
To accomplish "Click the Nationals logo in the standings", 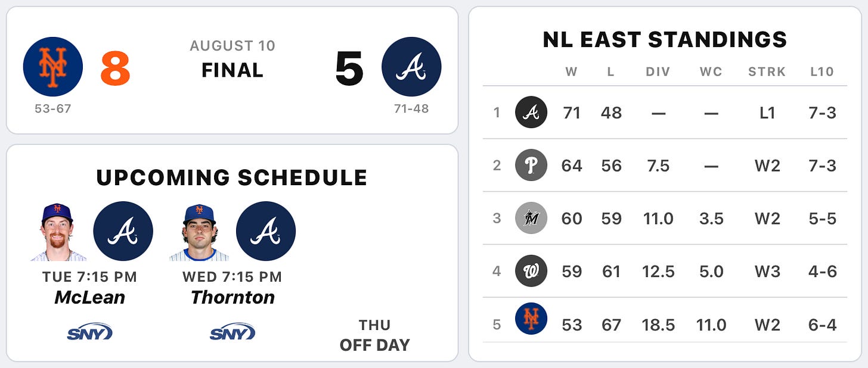I will [x=531, y=271].
